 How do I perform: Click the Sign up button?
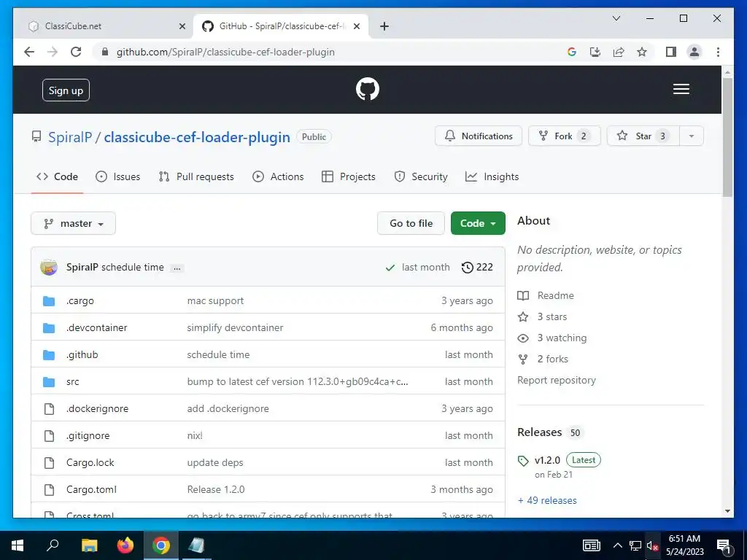click(x=66, y=90)
